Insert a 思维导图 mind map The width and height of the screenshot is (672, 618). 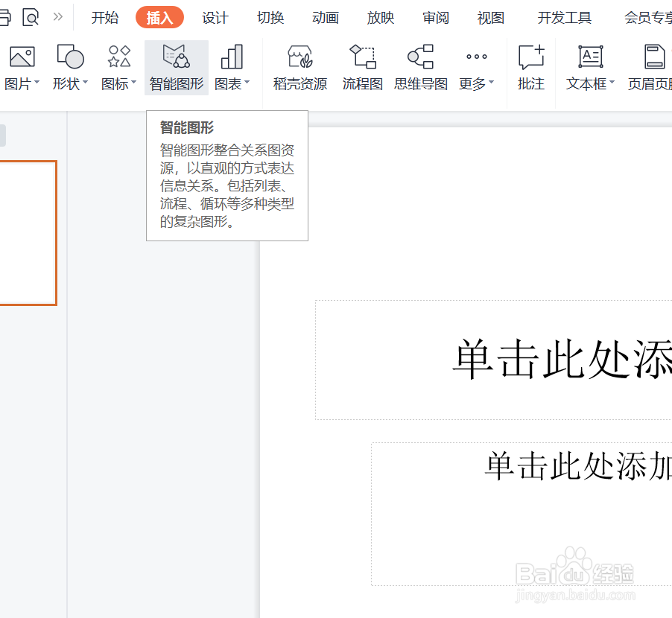(x=420, y=67)
